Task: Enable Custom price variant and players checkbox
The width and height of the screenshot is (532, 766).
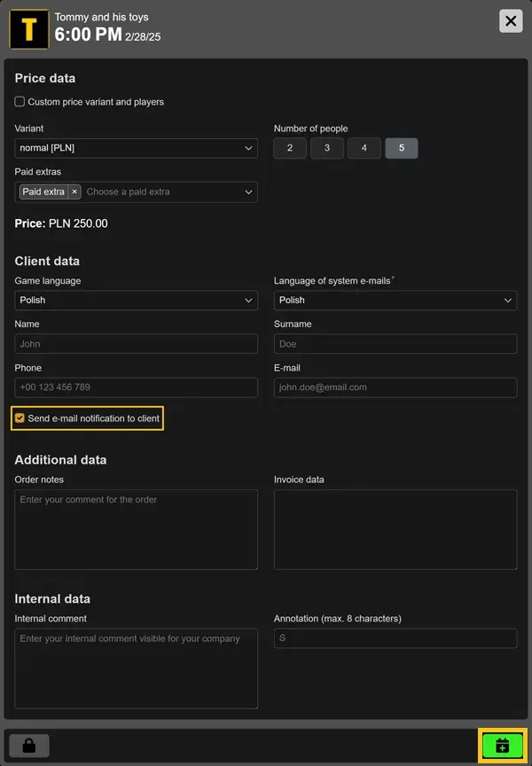Action: click(20, 102)
